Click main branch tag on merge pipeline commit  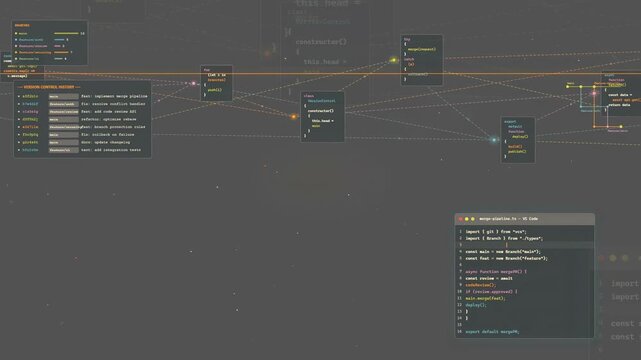pyautogui.click(x=63, y=96)
